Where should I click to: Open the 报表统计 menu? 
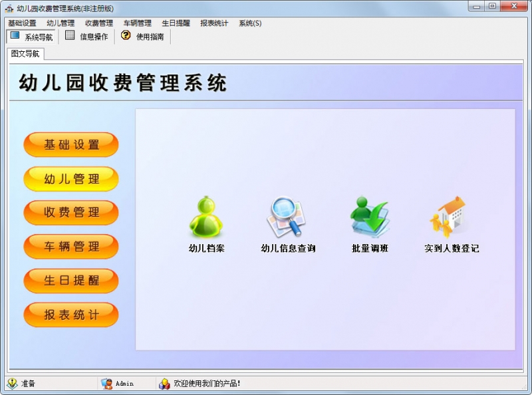pos(213,23)
